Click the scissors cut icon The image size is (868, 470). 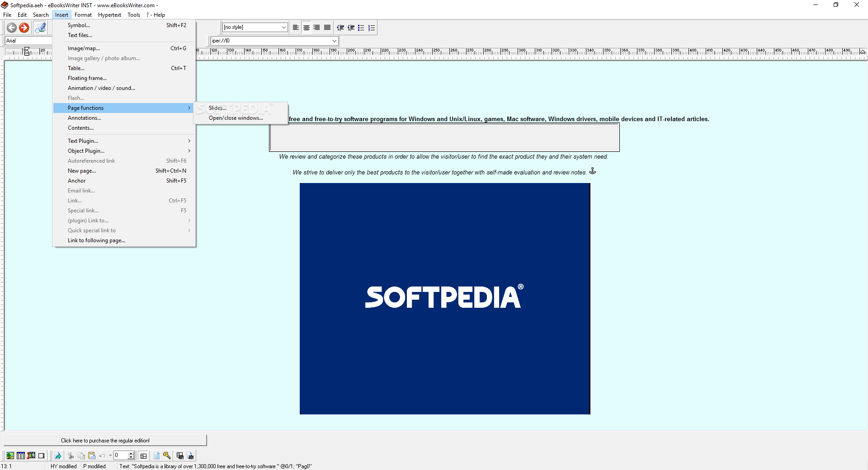pyautogui.click(x=71, y=456)
